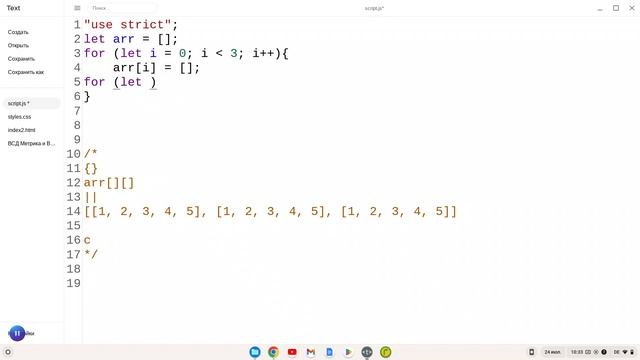Open Google Docs from the shelf
The image size is (640, 360).
[329, 352]
